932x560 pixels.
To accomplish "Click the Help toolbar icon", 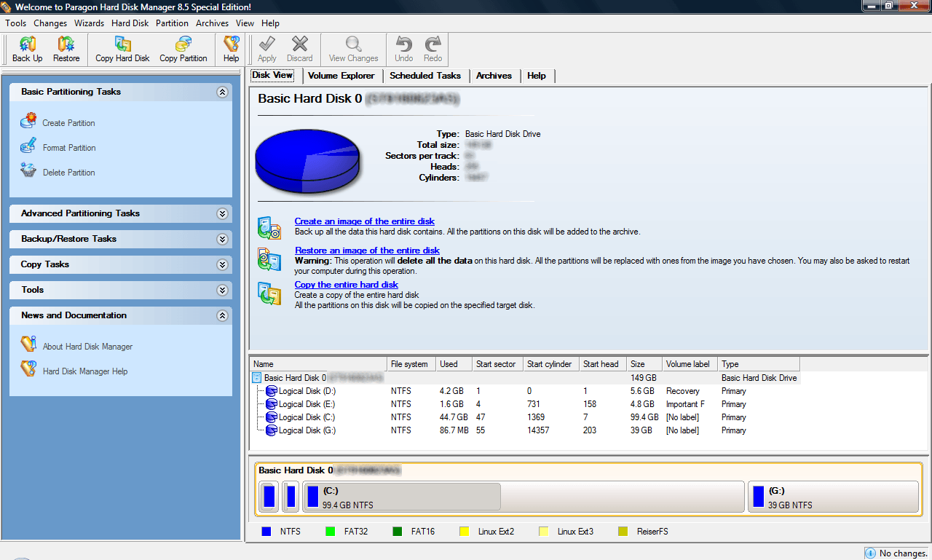I will pyautogui.click(x=231, y=49).
